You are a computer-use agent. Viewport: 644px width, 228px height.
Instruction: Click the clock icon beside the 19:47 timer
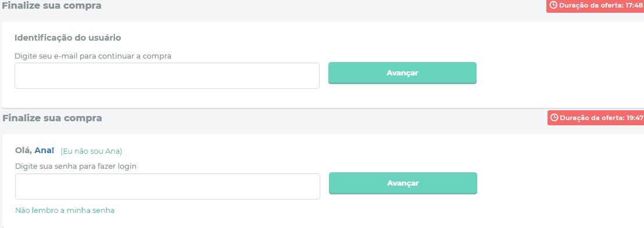554,118
